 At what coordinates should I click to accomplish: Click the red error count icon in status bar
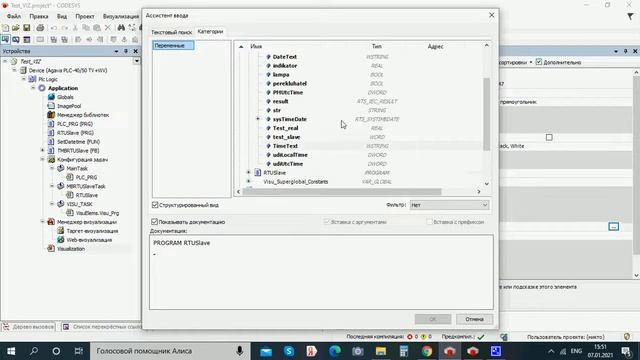(409, 337)
